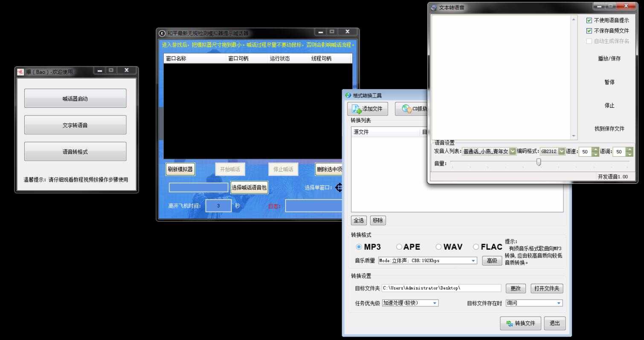Decrease 语速 with the down stepper arrow

pos(595,154)
